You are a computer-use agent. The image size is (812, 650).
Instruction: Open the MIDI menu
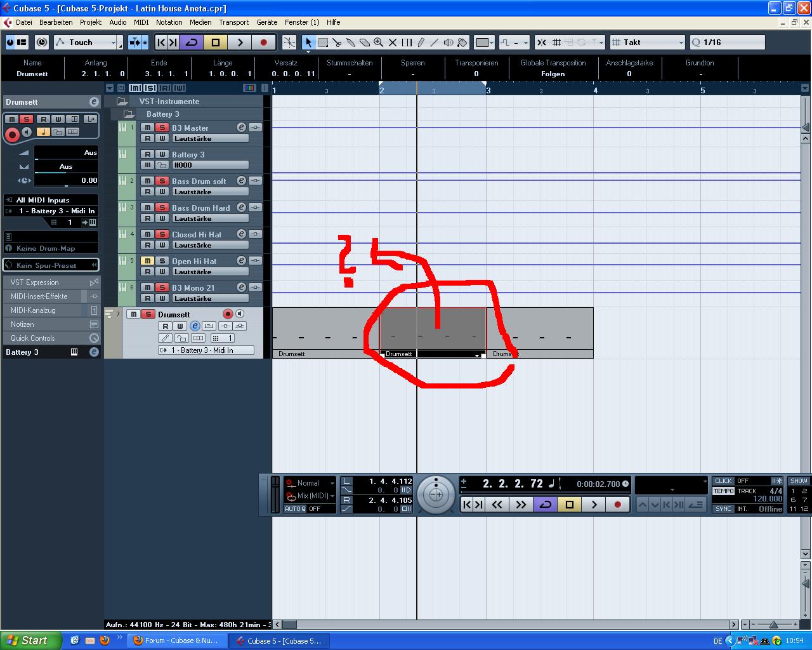click(x=141, y=22)
